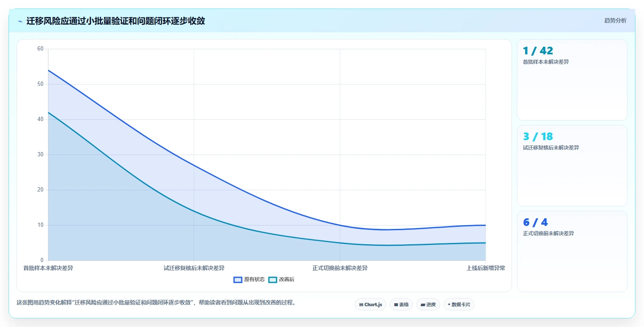Open the 6 / 4 data card

coord(572,251)
